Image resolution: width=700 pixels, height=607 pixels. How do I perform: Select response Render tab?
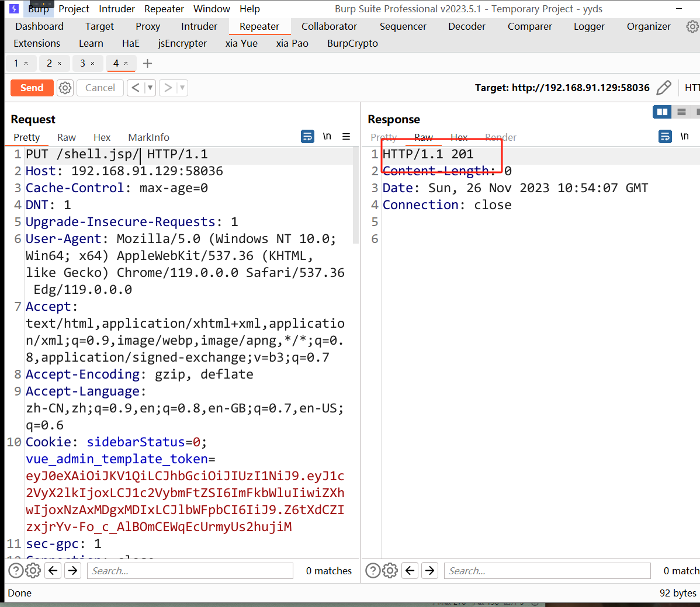click(x=500, y=137)
